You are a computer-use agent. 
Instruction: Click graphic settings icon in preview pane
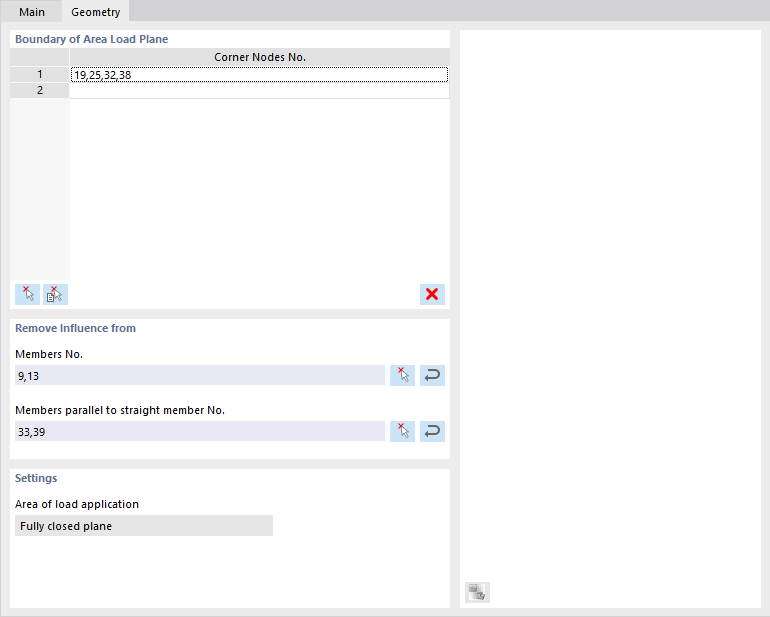[x=477, y=592]
